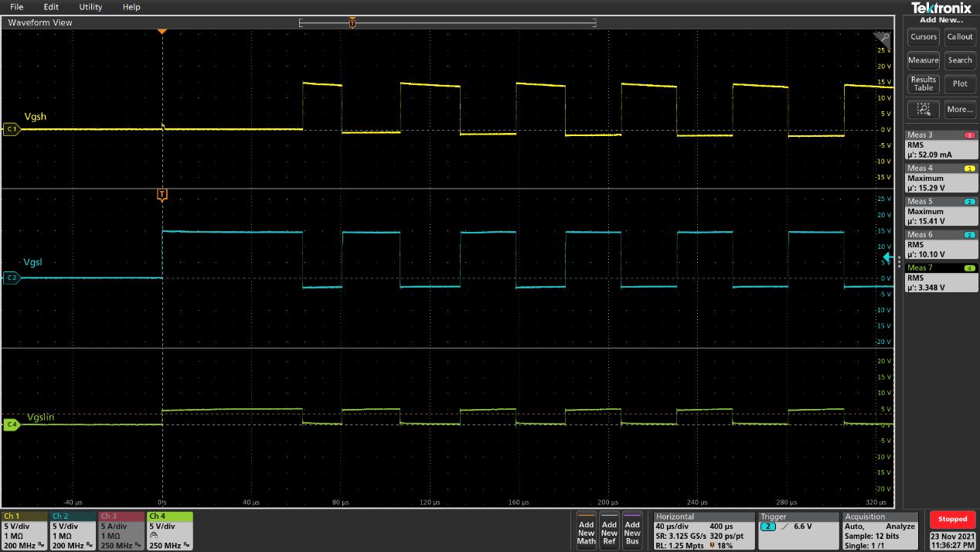Screen dimensions: 980x552
Task: Click the orange trigger position T marker
Action: tap(162, 195)
